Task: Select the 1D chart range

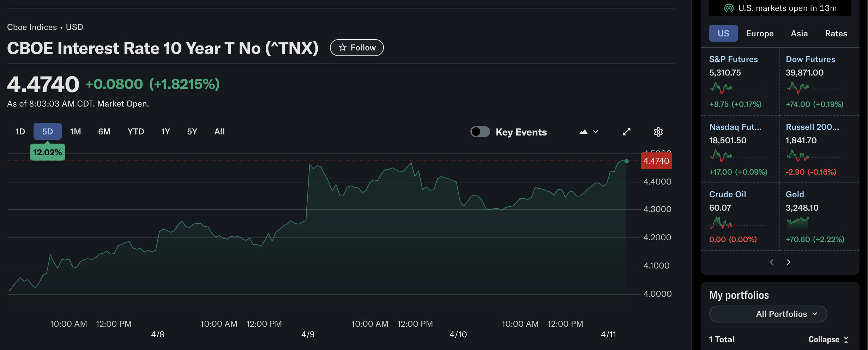Action: point(20,132)
